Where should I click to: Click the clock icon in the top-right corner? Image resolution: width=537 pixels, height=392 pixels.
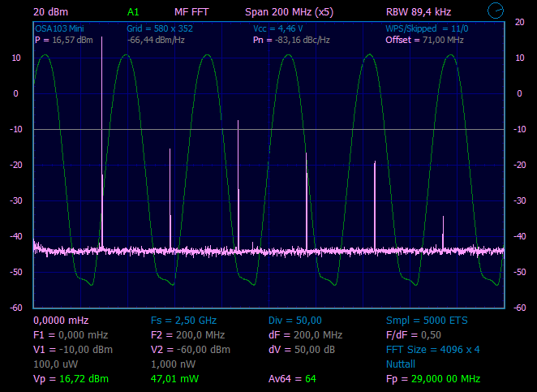tap(496, 11)
